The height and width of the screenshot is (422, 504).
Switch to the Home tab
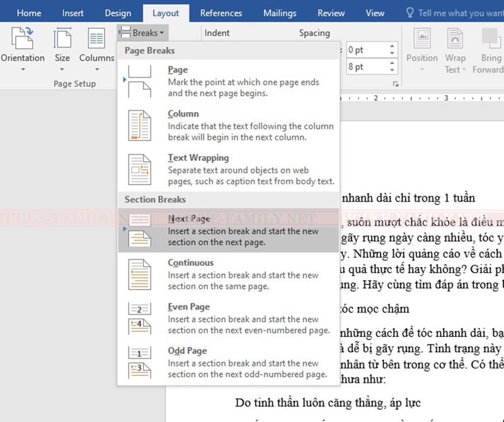[29, 13]
